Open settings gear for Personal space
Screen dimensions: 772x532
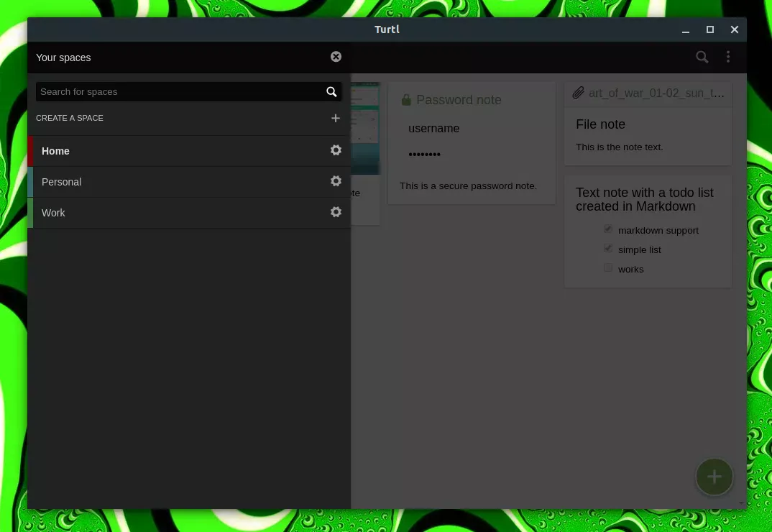pos(336,181)
